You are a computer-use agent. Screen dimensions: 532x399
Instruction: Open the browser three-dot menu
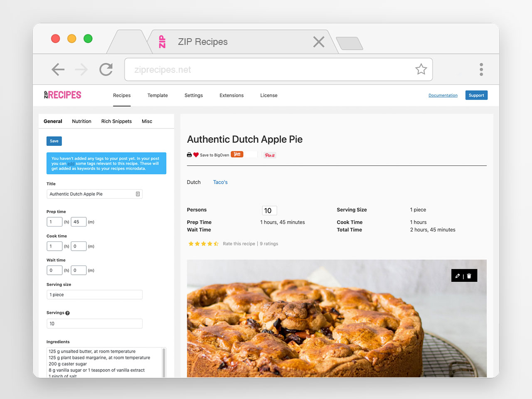pos(481,69)
